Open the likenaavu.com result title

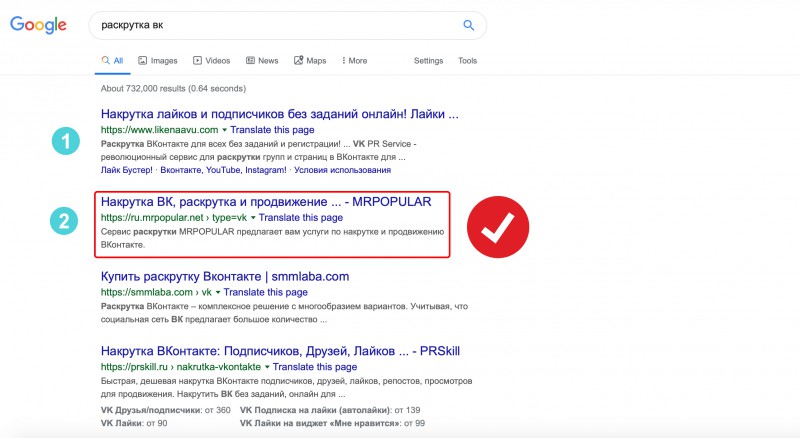(280, 114)
